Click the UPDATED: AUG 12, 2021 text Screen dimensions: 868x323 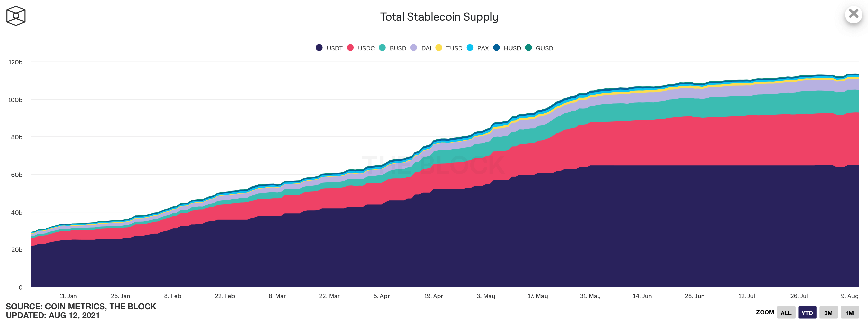click(53, 315)
